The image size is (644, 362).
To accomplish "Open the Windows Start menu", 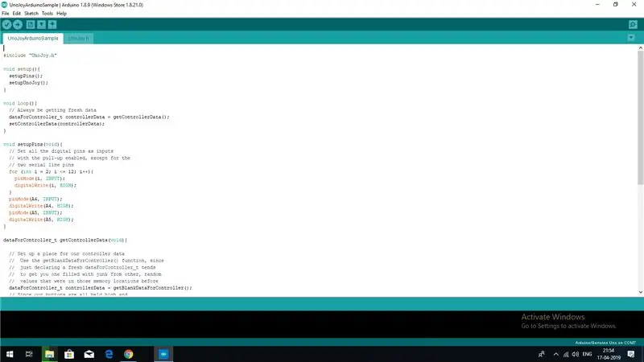I will click(x=10, y=354).
